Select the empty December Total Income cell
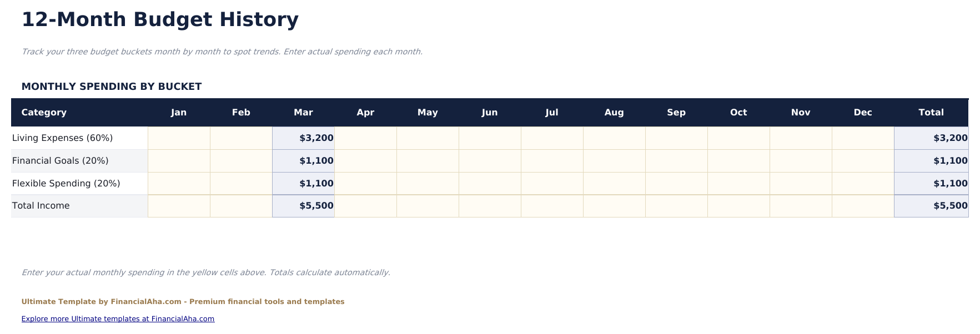This screenshot has height=334, width=980. point(863,206)
